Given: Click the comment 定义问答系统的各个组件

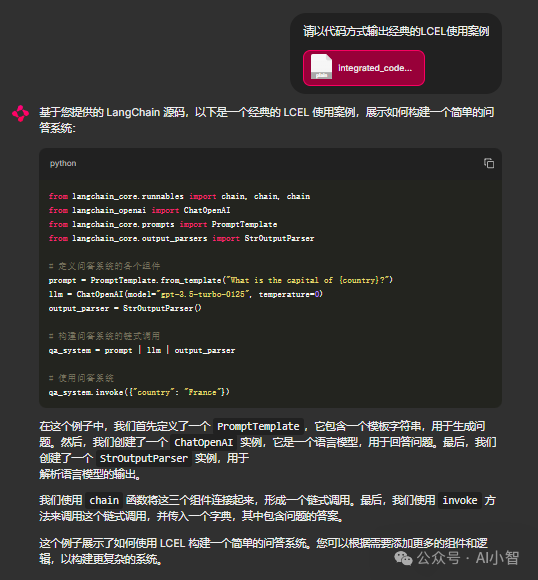Looking at the screenshot, I should (104, 266).
